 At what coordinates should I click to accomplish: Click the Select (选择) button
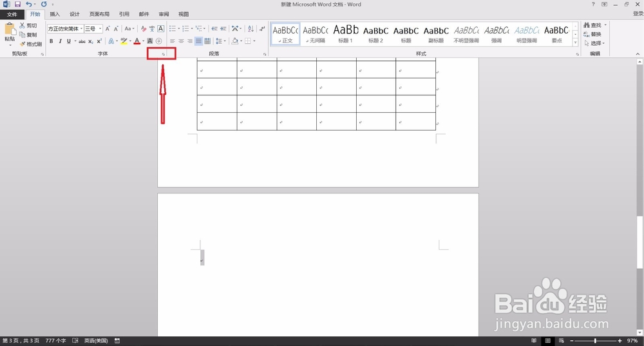[594, 43]
